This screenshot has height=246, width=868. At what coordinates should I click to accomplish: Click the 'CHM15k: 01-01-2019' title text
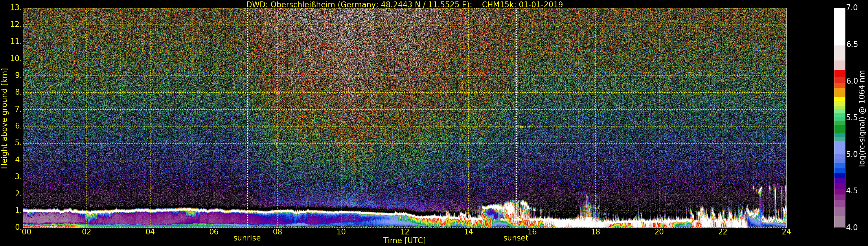(522, 4)
